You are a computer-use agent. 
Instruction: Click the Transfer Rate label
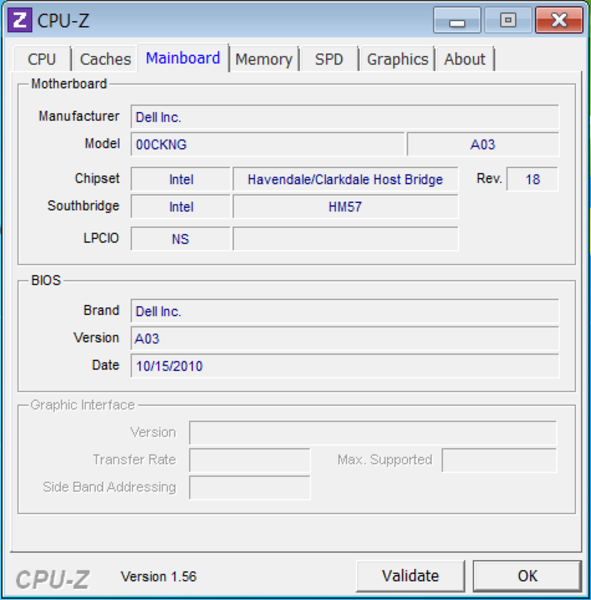(x=134, y=459)
